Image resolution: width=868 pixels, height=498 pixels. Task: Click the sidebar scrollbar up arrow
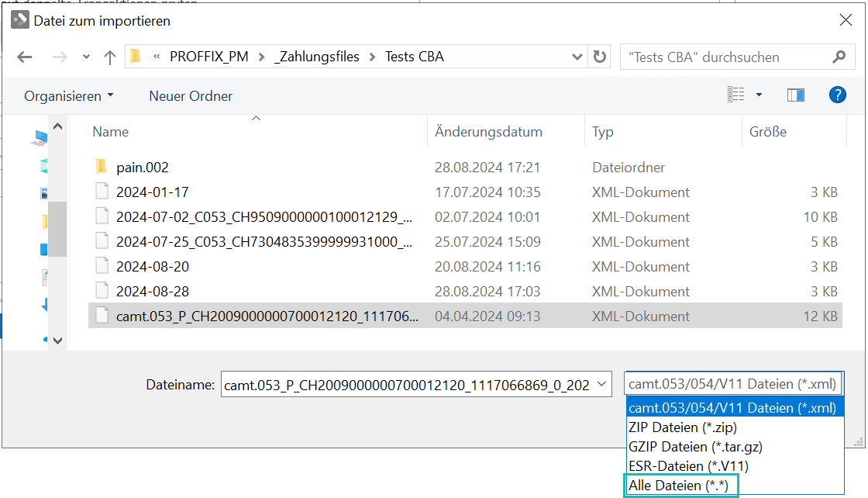[57, 126]
